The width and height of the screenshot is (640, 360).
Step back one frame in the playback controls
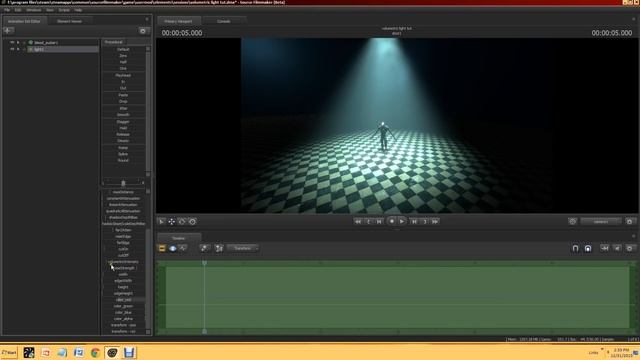[x=379, y=221]
